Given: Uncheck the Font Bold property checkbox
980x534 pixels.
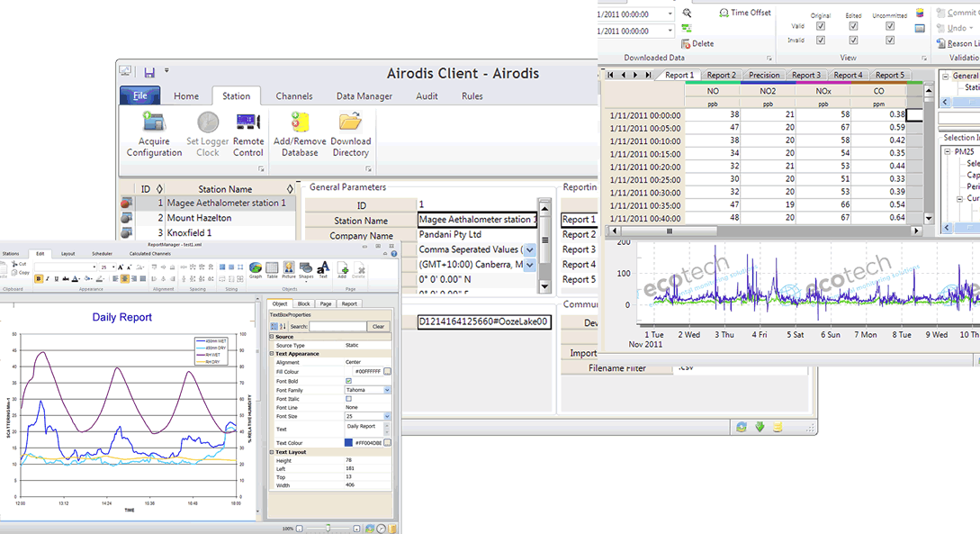Looking at the screenshot, I should (349, 381).
